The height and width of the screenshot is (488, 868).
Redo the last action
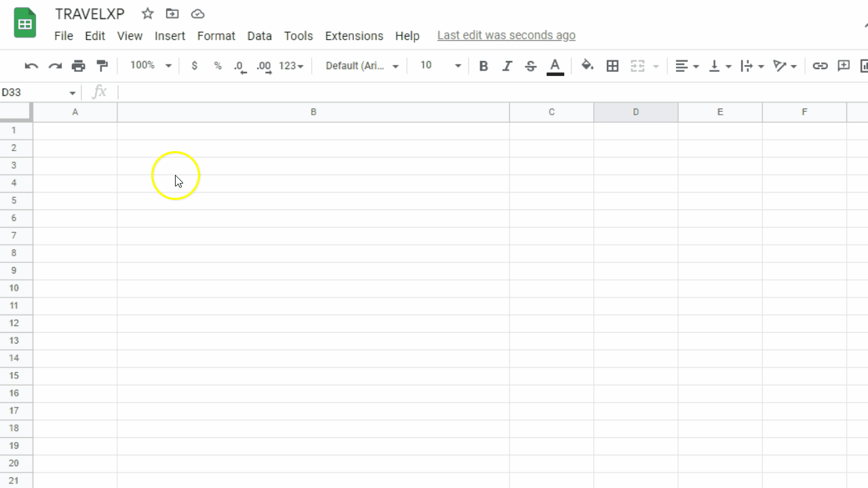point(55,66)
